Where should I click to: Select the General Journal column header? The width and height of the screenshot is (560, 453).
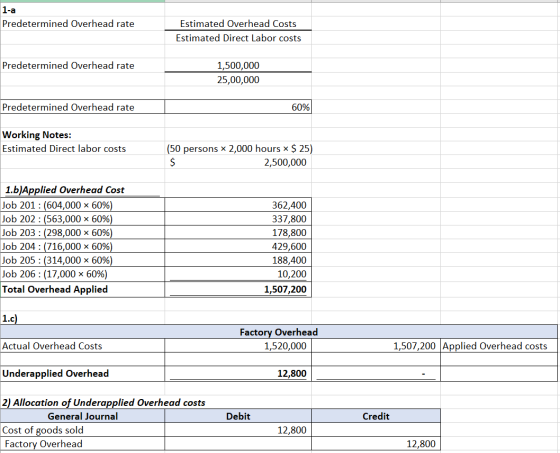click(82, 416)
